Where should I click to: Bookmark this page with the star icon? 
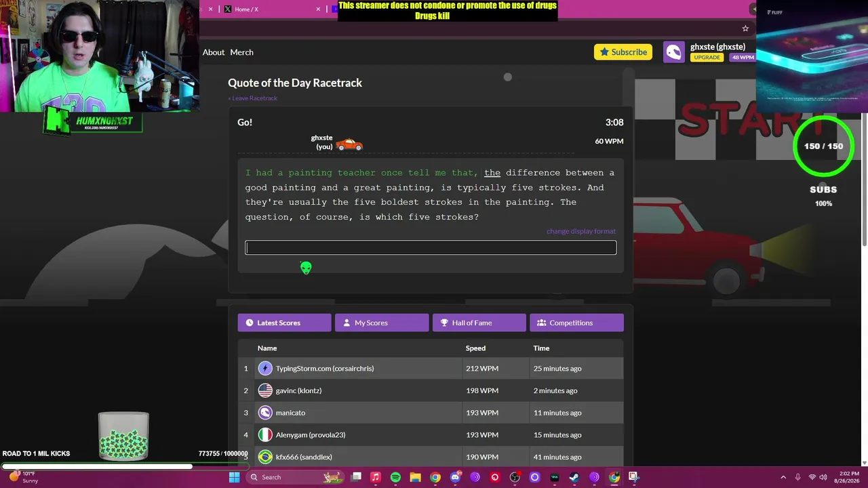745,28
